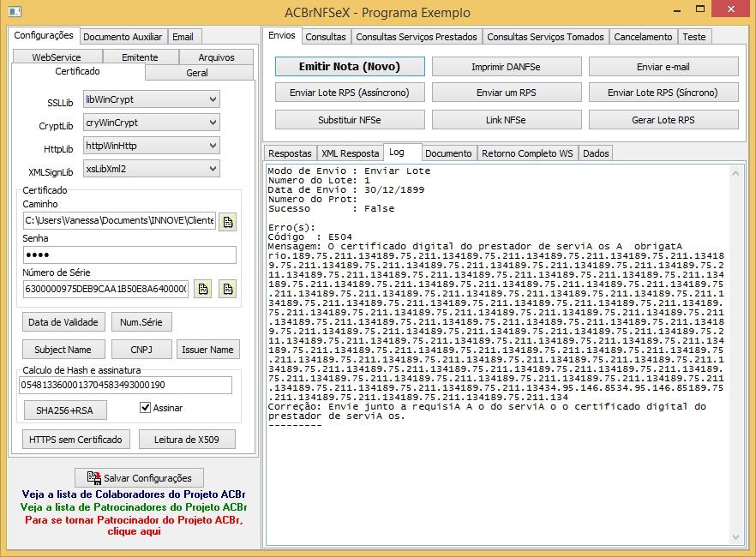The width and height of the screenshot is (756, 557).
Task: Open Consultas Serviços Prestados tab
Action: [416, 37]
